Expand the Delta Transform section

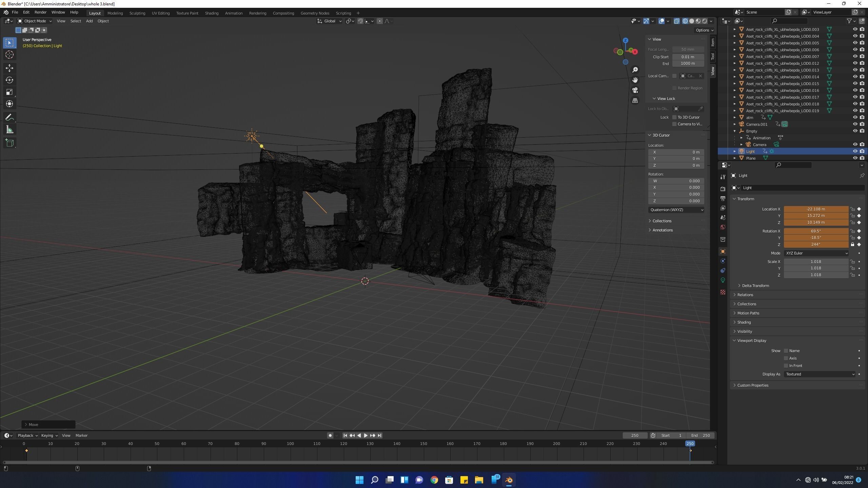pos(755,286)
